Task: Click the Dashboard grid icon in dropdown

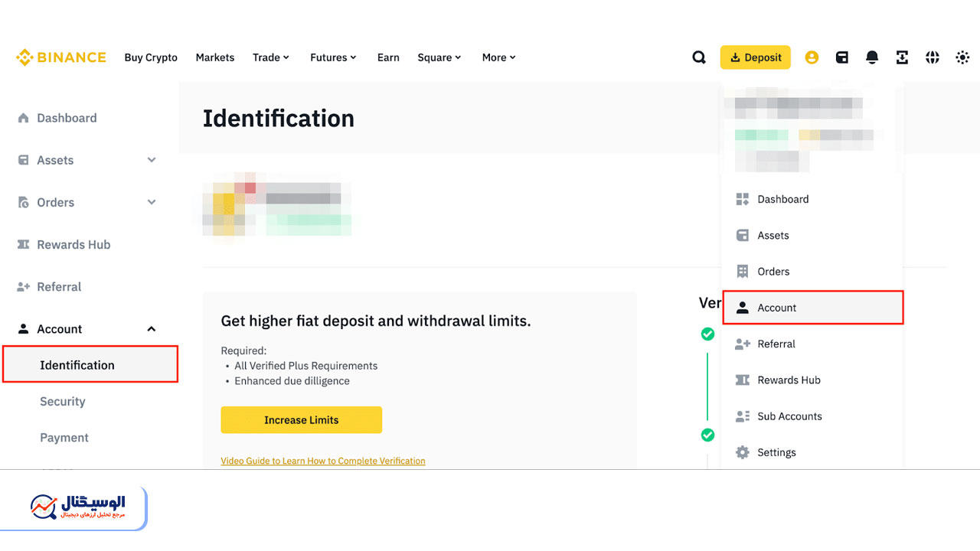Action: click(x=742, y=199)
